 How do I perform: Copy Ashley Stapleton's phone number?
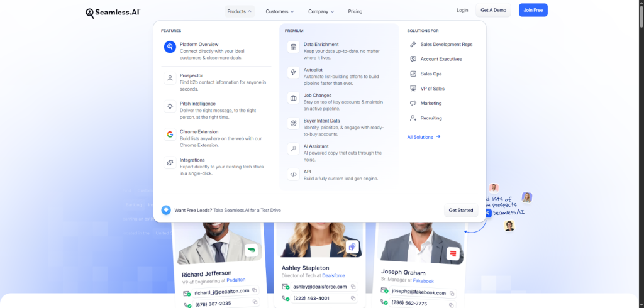pos(353,298)
